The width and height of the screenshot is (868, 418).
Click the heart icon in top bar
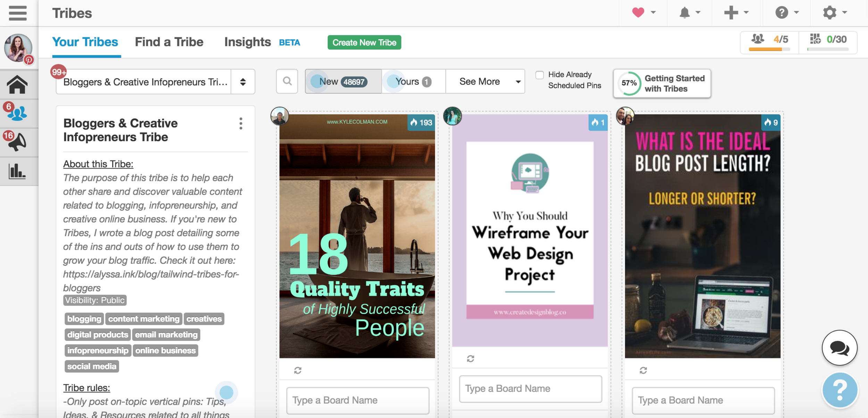tap(638, 13)
